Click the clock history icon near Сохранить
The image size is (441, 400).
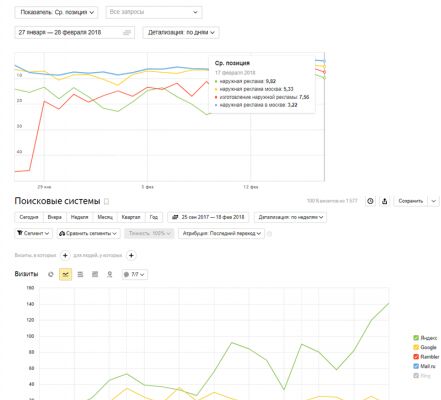[370, 201]
